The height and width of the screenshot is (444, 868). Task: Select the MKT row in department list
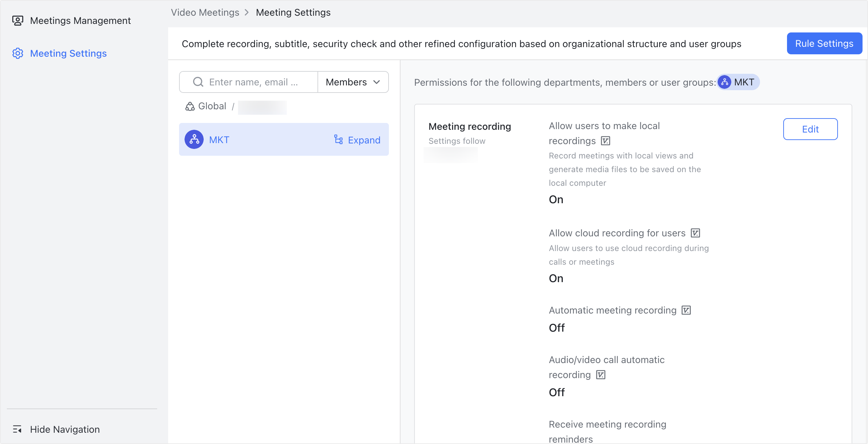pyautogui.click(x=284, y=139)
